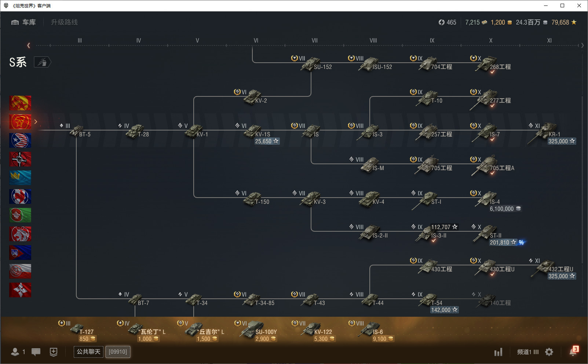Choose the white and red striped nation flag

(x=20, y=271)
